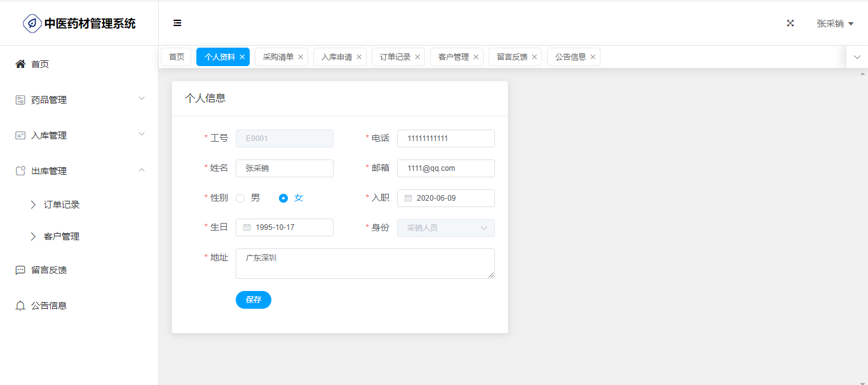Click the home icon beside 首页
Screen dimensions: 868x385
[20, 64]
